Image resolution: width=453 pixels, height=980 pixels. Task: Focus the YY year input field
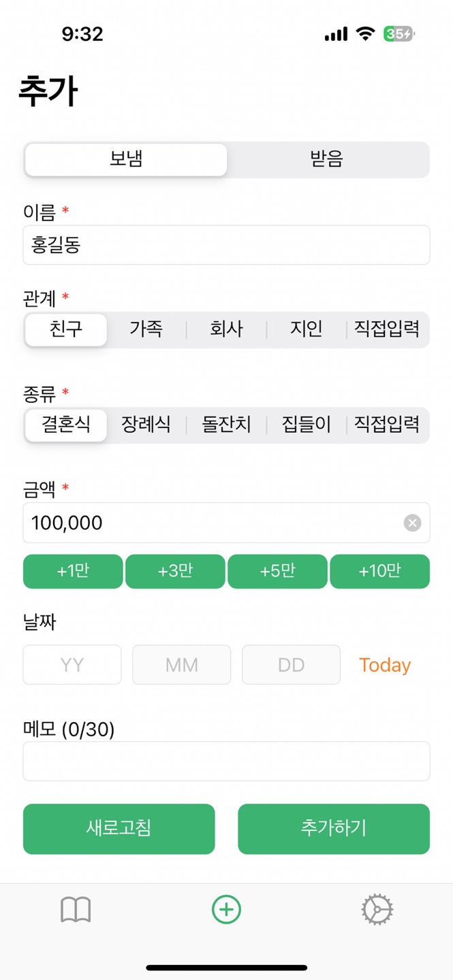point(72,665)
